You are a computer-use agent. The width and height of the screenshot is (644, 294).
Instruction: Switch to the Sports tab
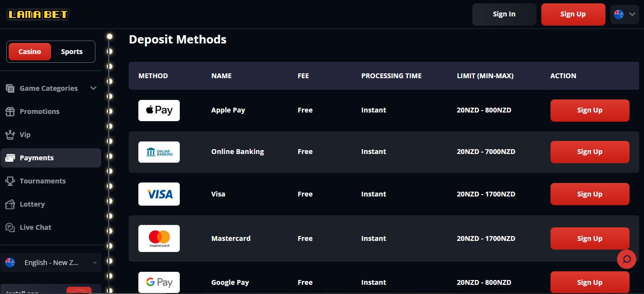pos(72,52)
